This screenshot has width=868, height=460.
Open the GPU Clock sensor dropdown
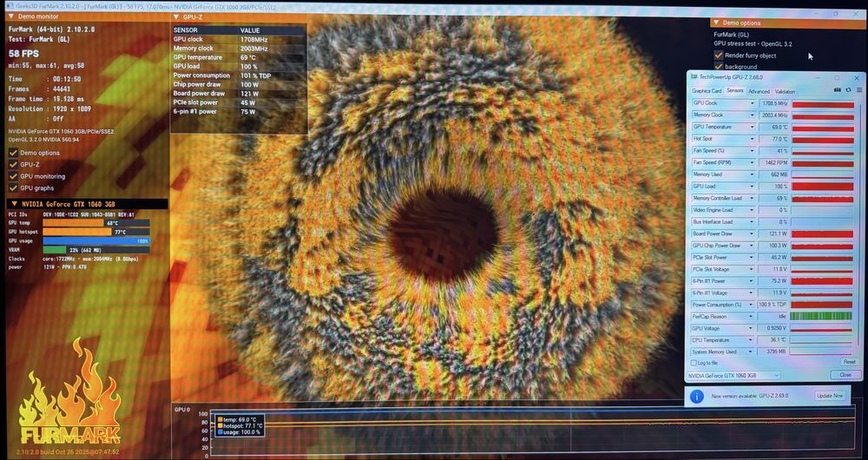(752, 103)
